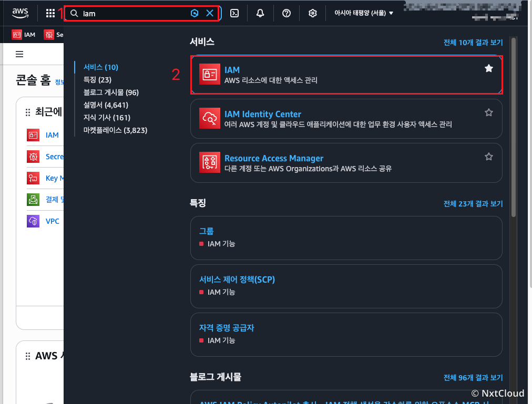The image size is (532, 404).
Task: Click the hexagon Amazon Q icon in search
Action: 195,13
